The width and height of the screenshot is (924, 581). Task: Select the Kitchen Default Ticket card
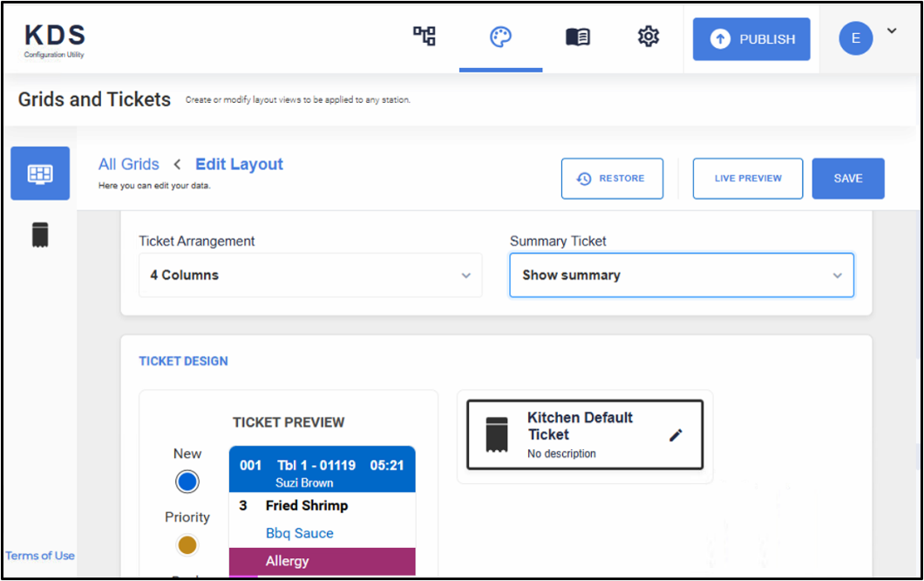point(585,434)
